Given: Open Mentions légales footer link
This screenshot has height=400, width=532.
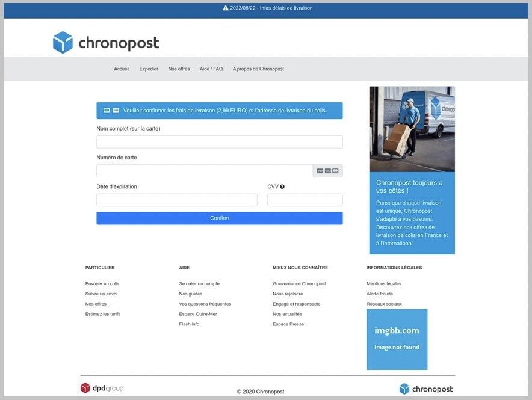Looking at the screenshot, I should tap(384, 283).
